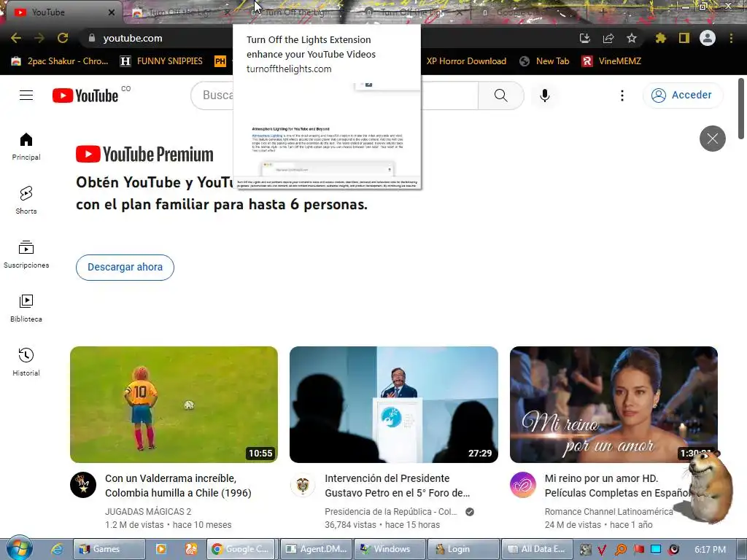The image size is (747, 560).
Task: Start voice search with the microphone
Action: pos(545,96)
